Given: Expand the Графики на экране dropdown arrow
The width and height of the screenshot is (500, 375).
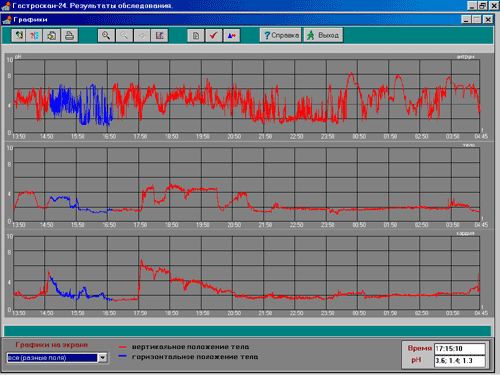Looking at the screenshot, I should point(103,358).
